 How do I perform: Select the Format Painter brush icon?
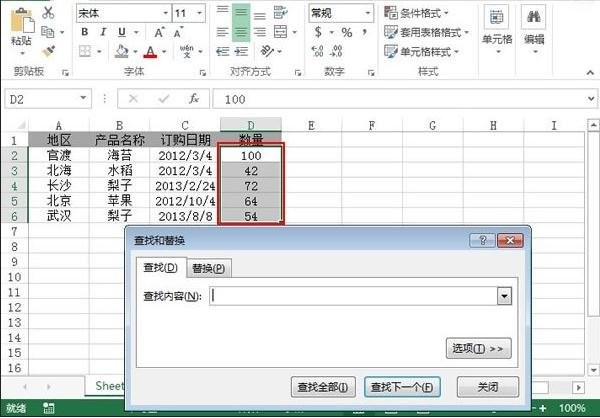point(48,49)
